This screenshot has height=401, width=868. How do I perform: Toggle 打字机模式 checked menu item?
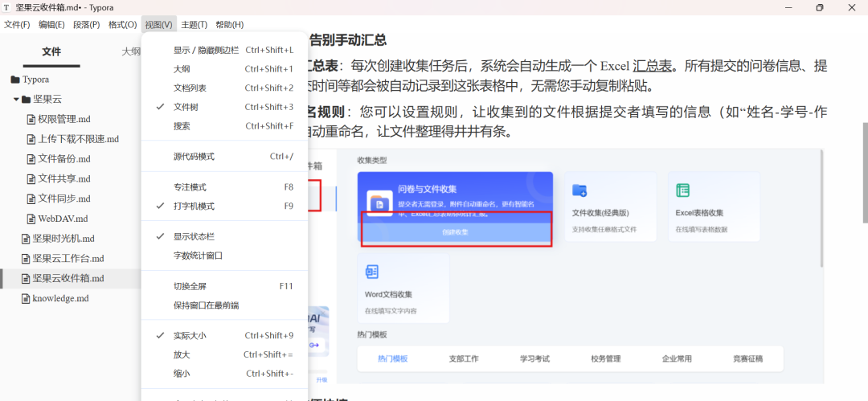click(x=225, y=206)
